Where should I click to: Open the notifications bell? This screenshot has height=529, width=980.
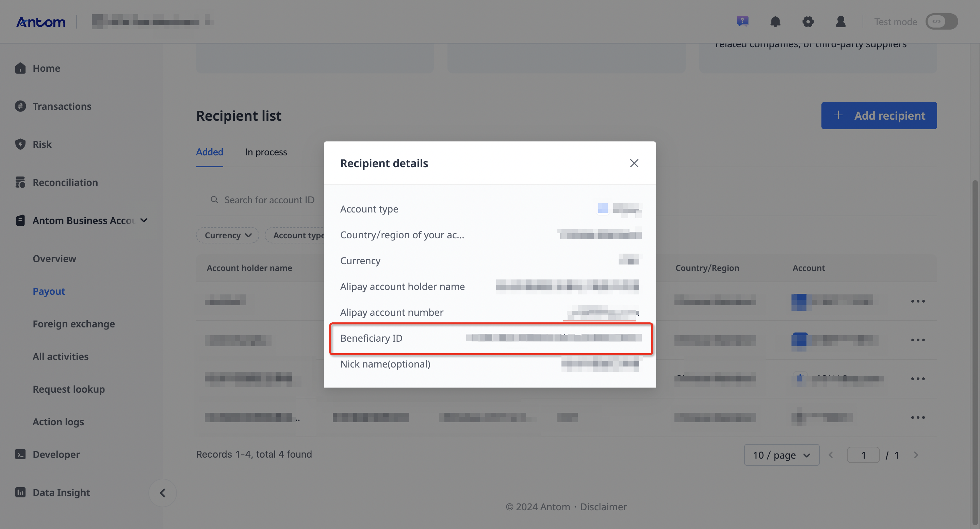click(x=775, y=22)
